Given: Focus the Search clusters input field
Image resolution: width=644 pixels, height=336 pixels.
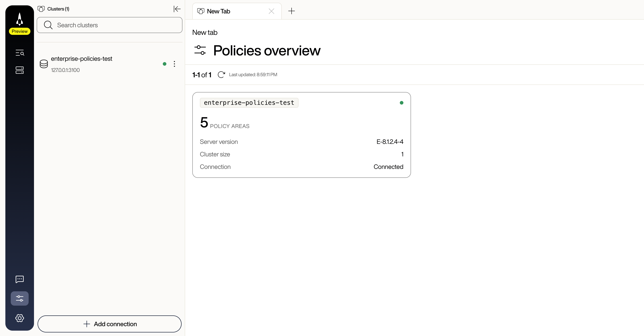Looking at the screenshot, I should [x=110, y=25].
